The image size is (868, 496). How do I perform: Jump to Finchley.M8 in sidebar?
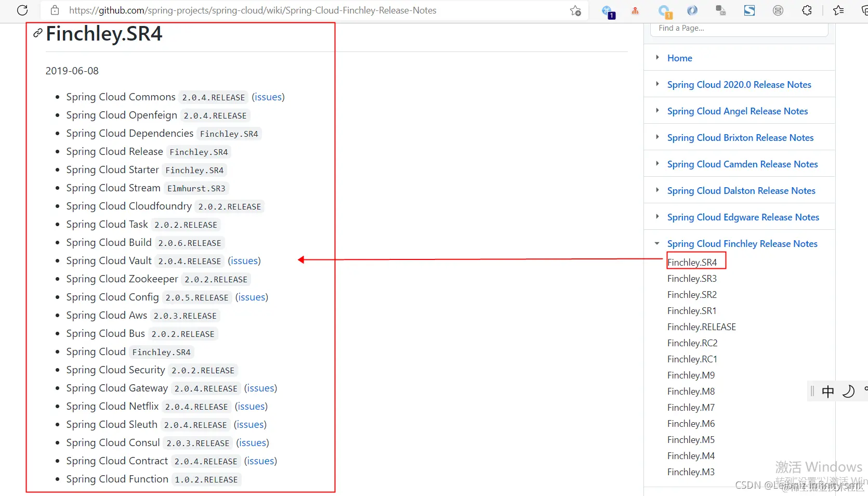pyautogui.click(x=691, y=391)
